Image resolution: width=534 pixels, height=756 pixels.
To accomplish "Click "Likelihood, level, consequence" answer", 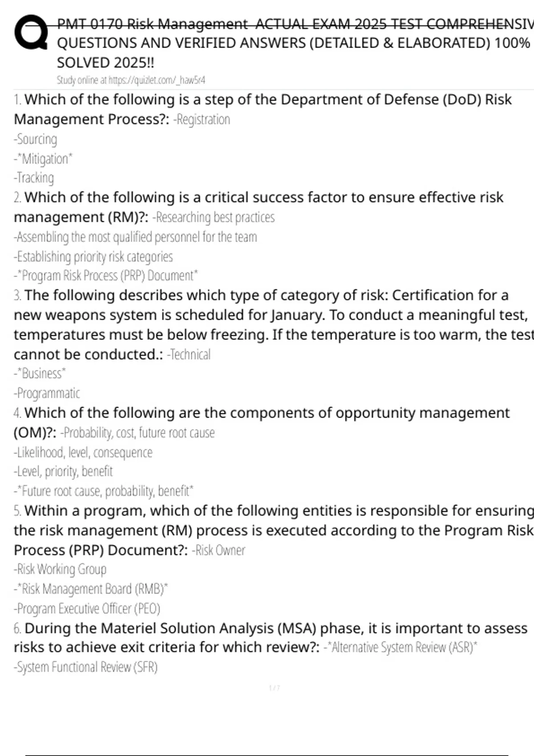I will pyautogui.click(x=83, y=453).
